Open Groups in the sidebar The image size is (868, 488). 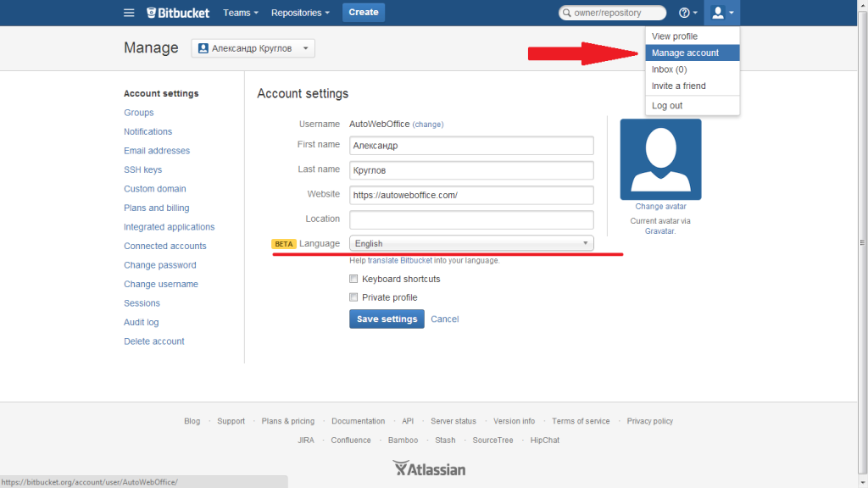pos(138,113)
